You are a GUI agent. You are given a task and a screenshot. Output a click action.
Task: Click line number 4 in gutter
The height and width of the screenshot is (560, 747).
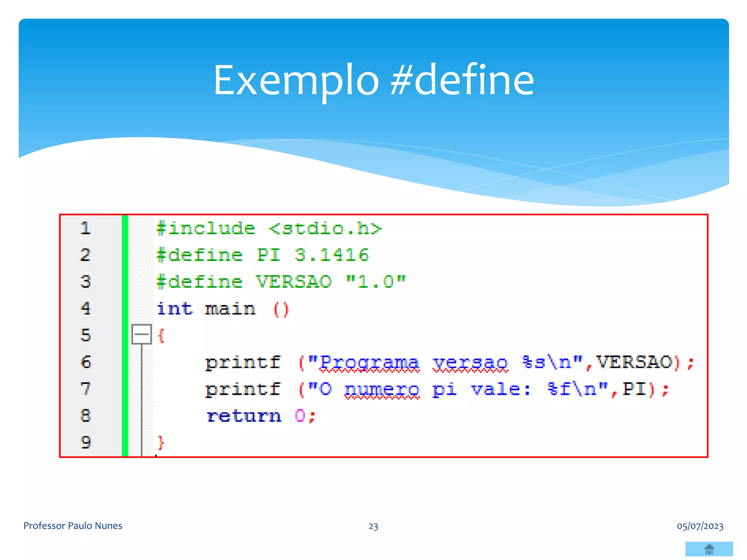click(x=85, y=308)
